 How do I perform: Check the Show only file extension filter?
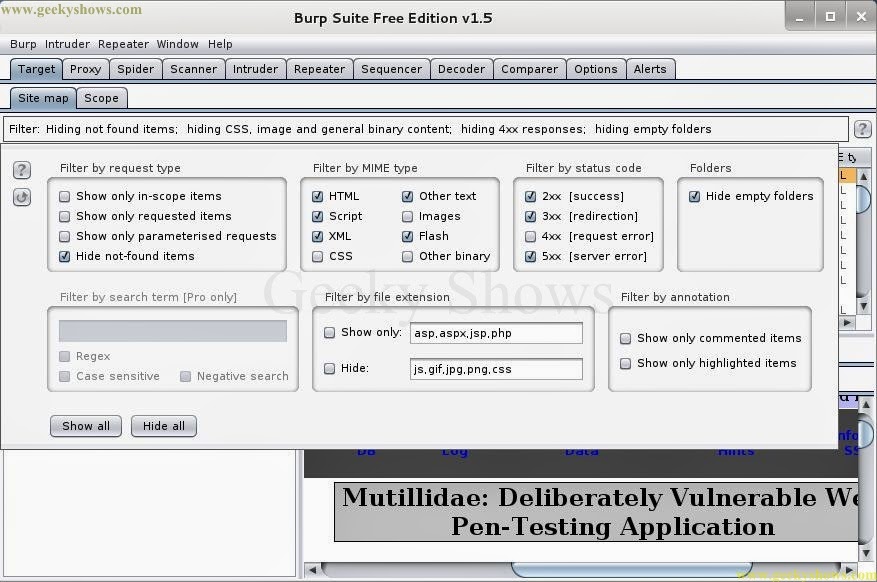(329, 332)
